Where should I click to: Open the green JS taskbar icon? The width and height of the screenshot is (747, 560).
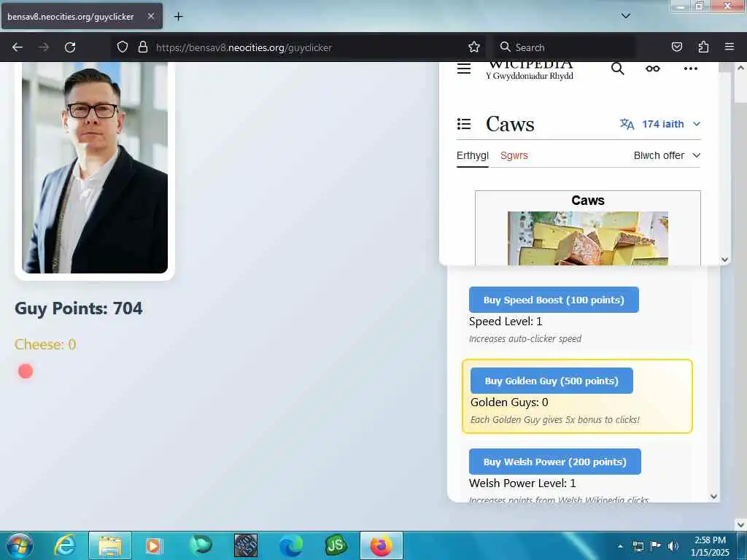pos(336,545)
